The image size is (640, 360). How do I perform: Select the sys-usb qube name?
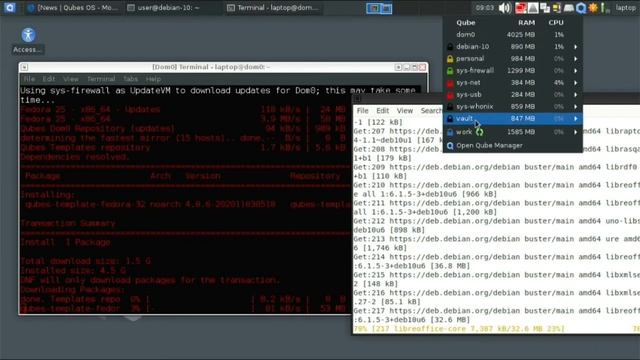[469, 95]
